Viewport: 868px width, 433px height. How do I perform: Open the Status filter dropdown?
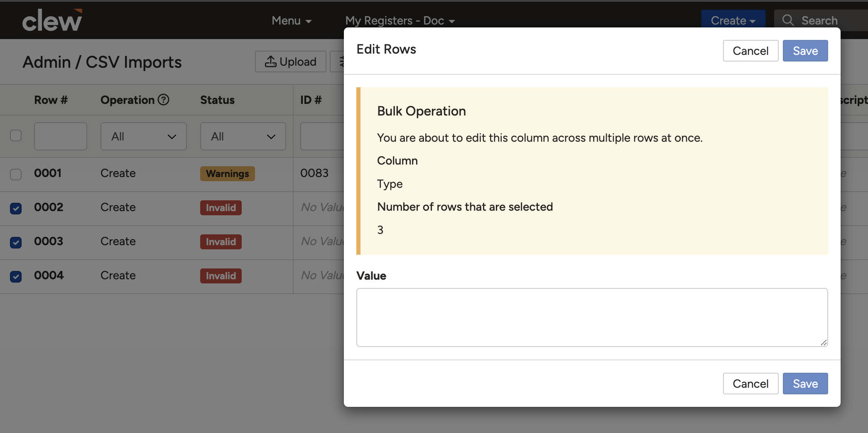pyautogui.click(x=243, y=136)
